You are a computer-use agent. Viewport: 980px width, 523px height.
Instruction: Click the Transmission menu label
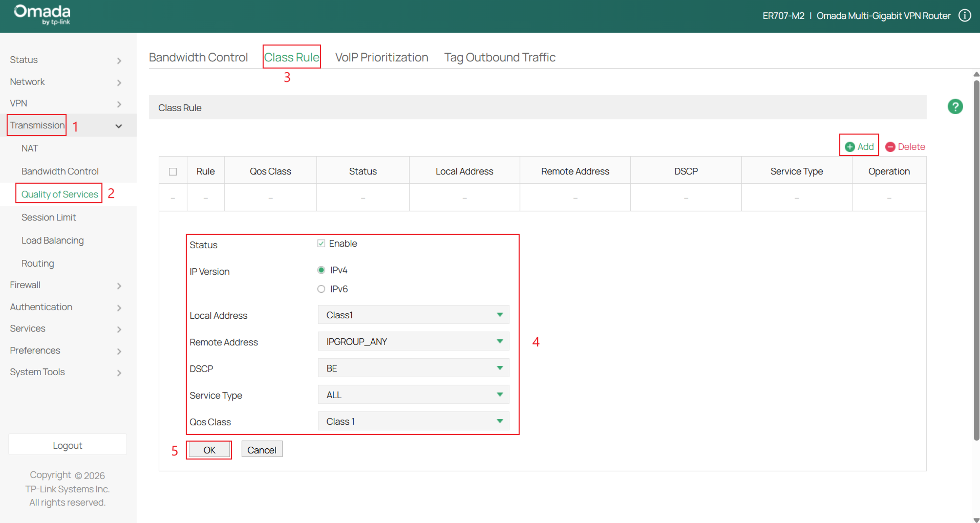[x=37, y=125]
